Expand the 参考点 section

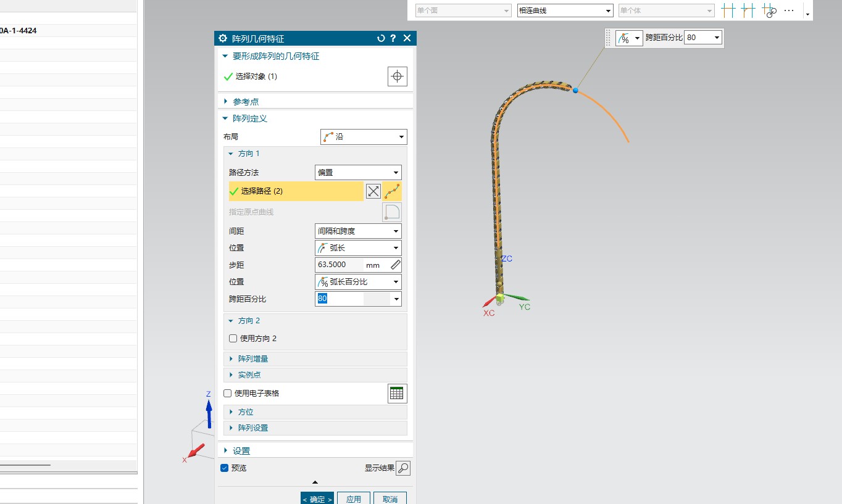[x=227, y=102]
